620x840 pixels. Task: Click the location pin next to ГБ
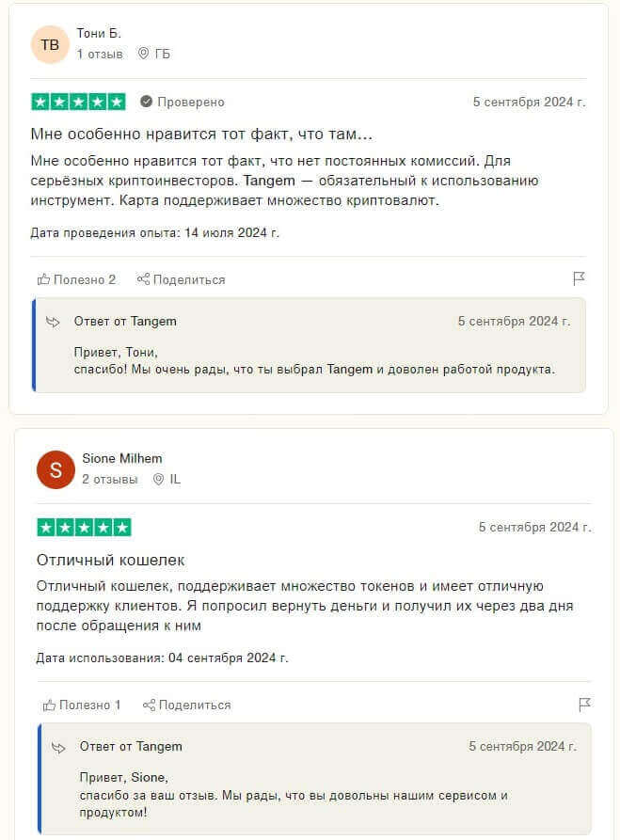[143, 54]
